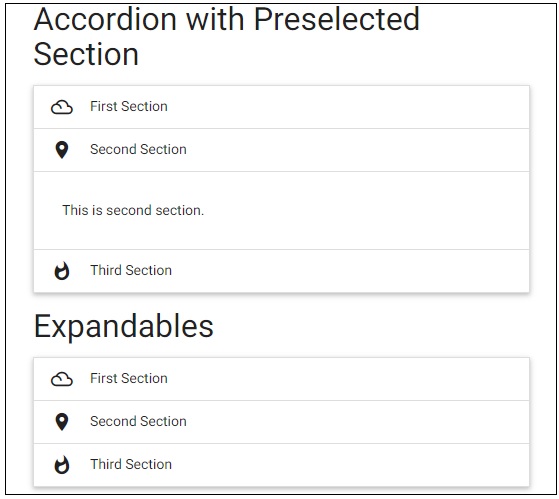Click the cloud icon in the Accordion's First Section
Image resolution: width=559 pixels, height=499 pixels.
62,107
